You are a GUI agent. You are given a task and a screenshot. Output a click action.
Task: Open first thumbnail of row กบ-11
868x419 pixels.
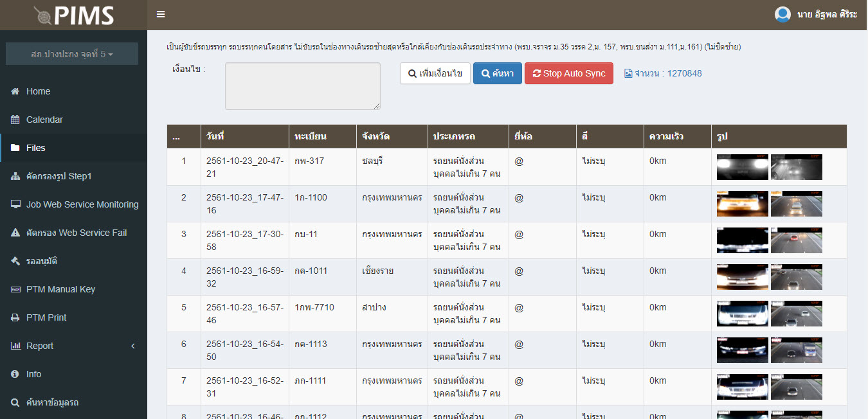(x=743, y=240)
